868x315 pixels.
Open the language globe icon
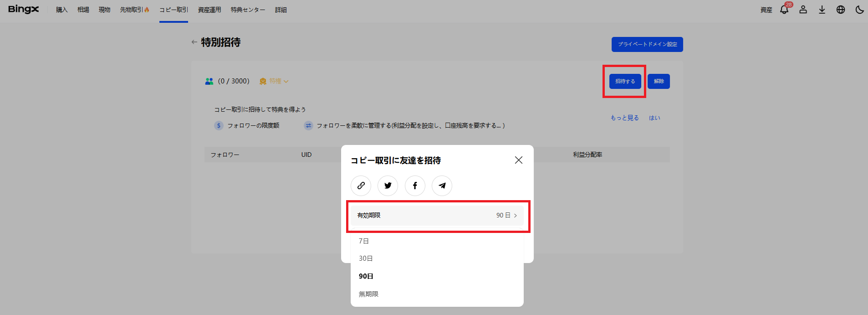[841, 10]
